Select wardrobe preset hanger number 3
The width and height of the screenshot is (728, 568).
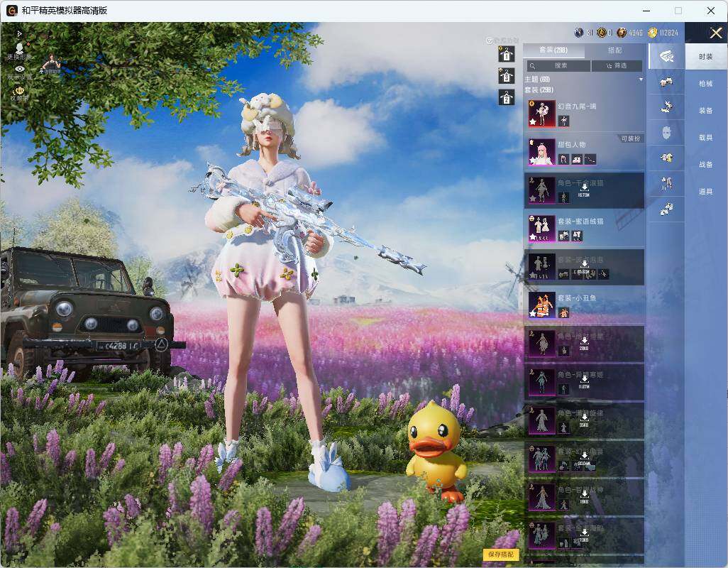tap(507, 76)
